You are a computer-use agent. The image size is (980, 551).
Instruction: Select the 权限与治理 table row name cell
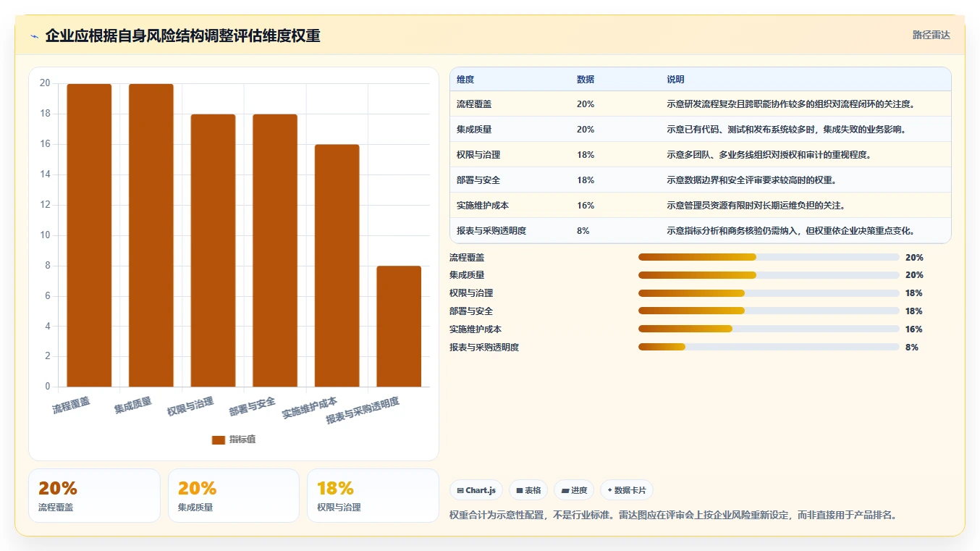tap(478, 155)
